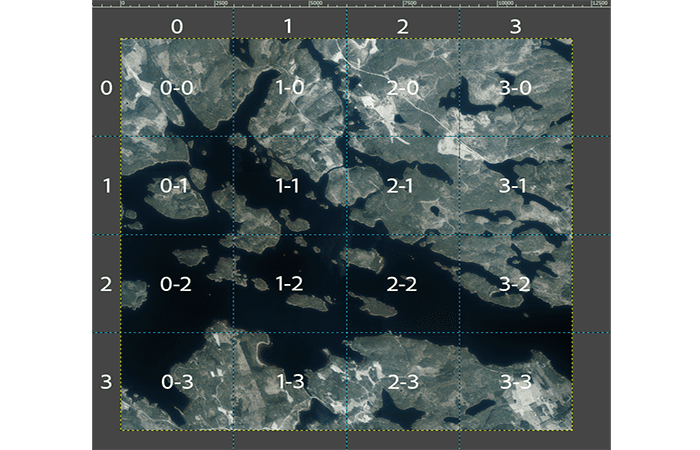The image size is (700, 450).
Task: Pick the map tile marked 3-2
Action: 516,283
